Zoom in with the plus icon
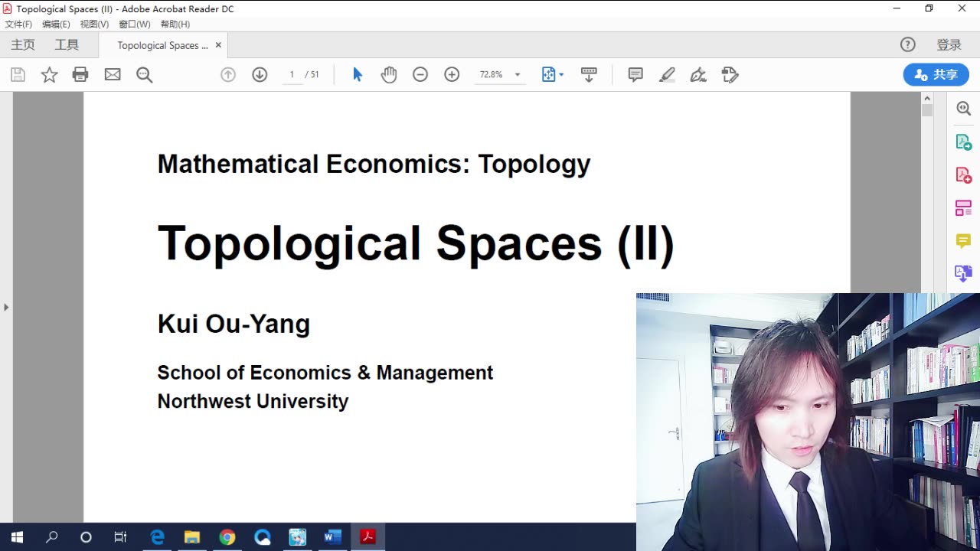Screen dimensions: 980x551 click(452, 74)
